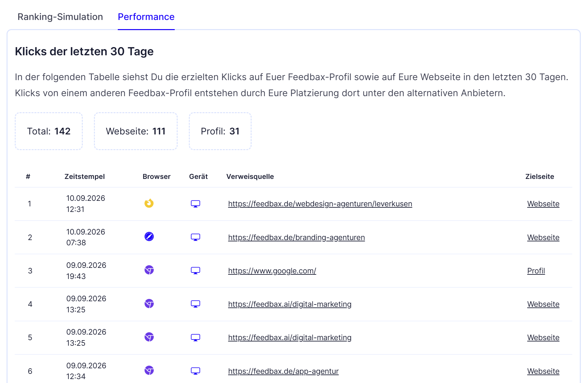The image size is (588, 383).
Task: Click the Profil target link in row 3
Action: point(536,271)
